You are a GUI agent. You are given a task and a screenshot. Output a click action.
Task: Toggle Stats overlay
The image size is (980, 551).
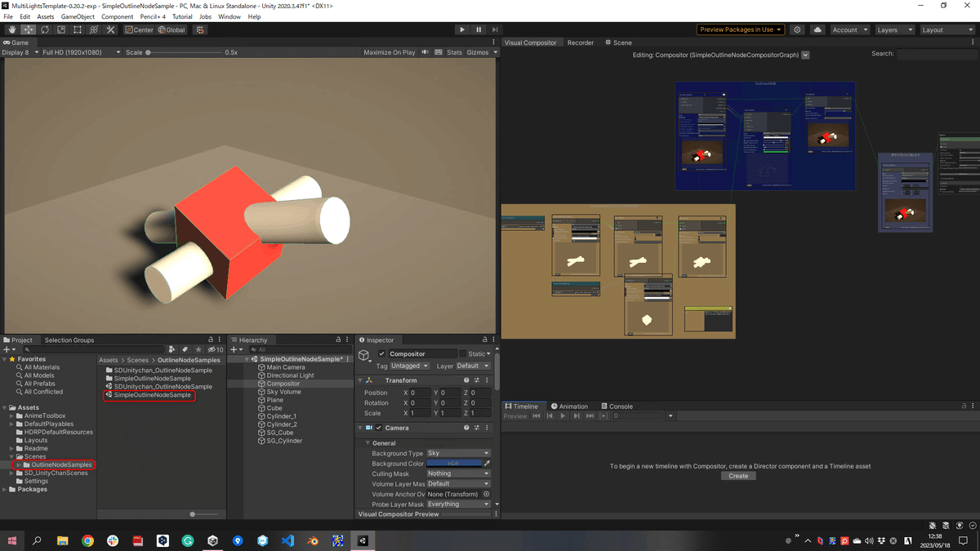[x=454, y=52]
